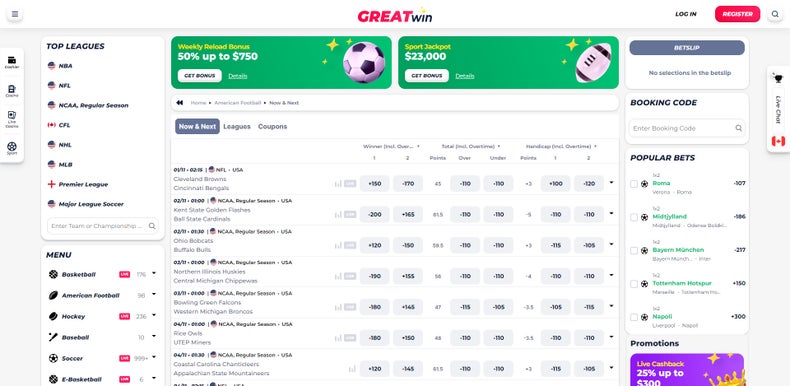Image resolution: width=790 pixels, height=386 pixels.
Task: Expand more markets for Browns vs Bengals
Action: coord(611,183)
